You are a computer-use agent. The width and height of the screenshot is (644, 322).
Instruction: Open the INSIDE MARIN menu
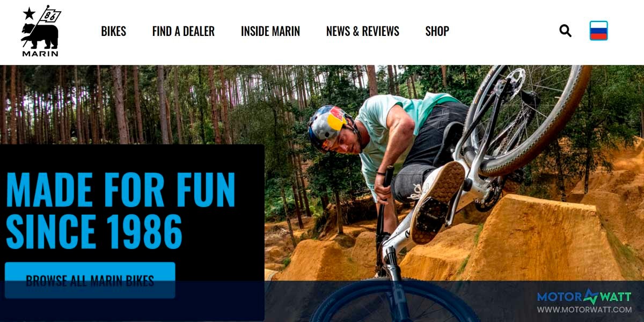pos(270,31)
